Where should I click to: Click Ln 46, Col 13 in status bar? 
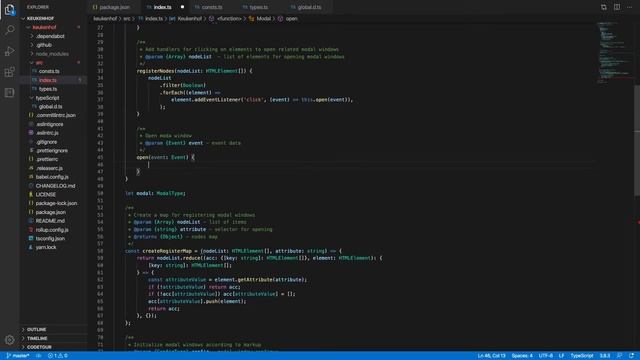tap(491, 356)
